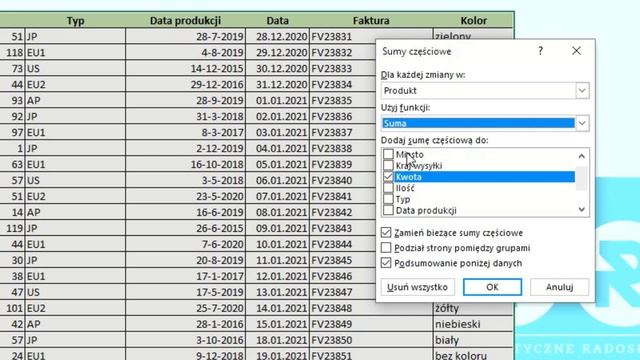Click the Usuń wszystko button
Image resolution: width=640 pixels, height=360 pixels.
click(x=418, y=287)
